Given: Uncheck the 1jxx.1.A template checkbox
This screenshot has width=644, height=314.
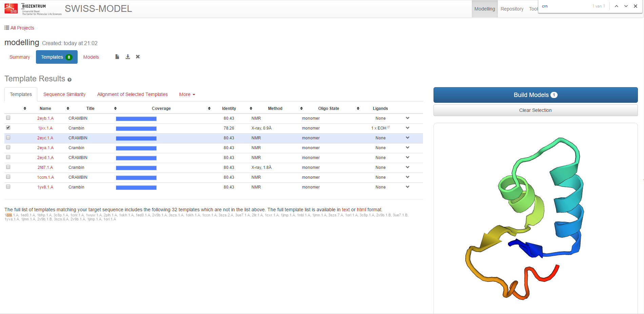Looking at the screenshot, I should click(x=8, y=127).
